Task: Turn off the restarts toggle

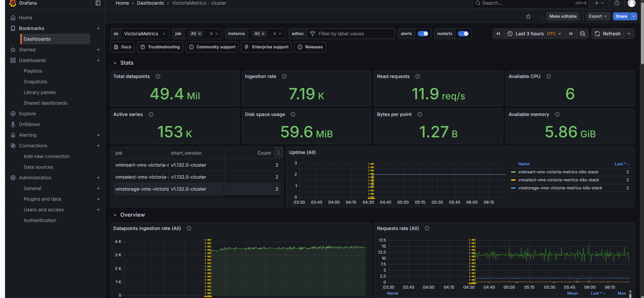Action: [x=463, y=34]
